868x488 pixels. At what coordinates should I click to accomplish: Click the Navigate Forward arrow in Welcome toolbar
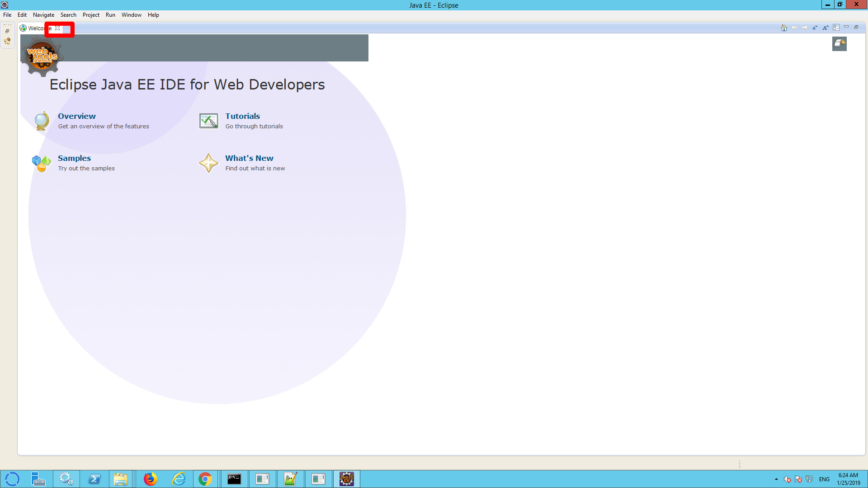(805, 28)
